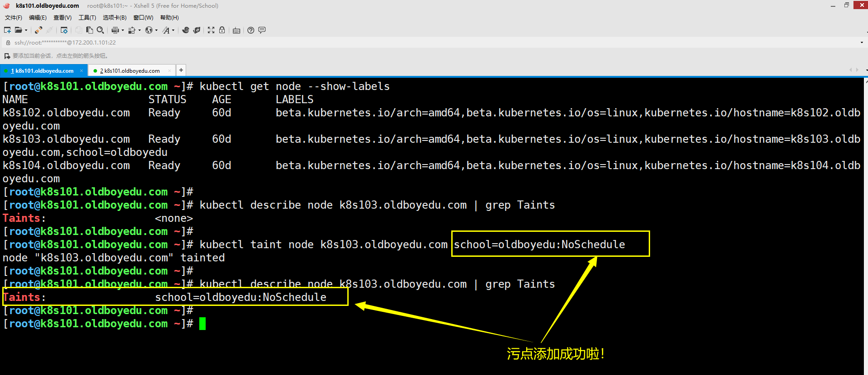Click the plus button to add new tab
Viewport: 868px width, 375px height.
click(181, 70)
